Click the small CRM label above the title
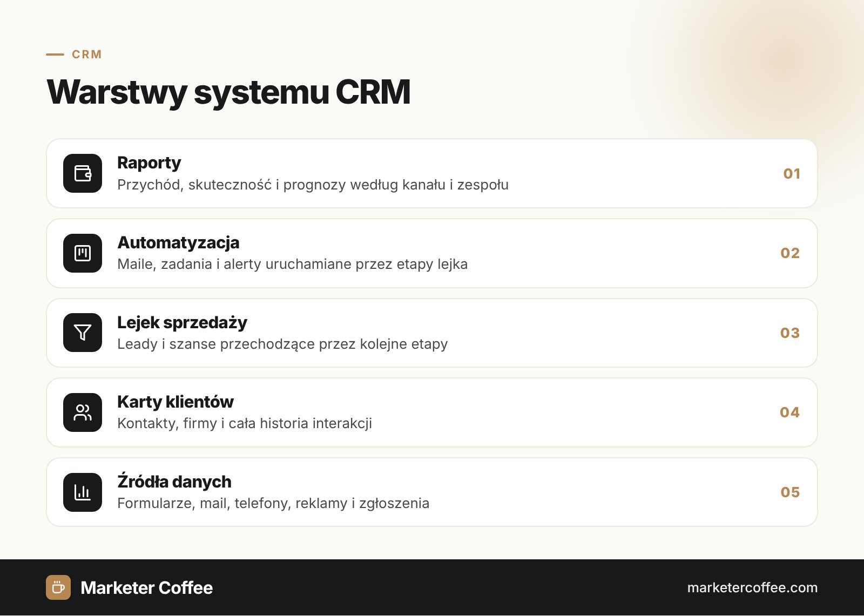This screenshot has width=864, height=616. pyautogui.click(x=87, y=55)
